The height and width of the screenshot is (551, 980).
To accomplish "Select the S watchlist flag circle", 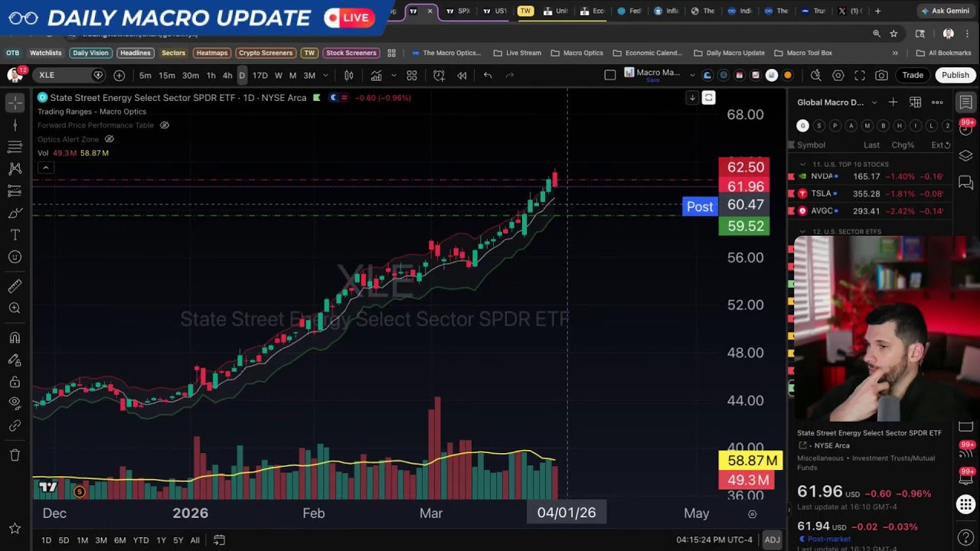I will click(818, 126).
